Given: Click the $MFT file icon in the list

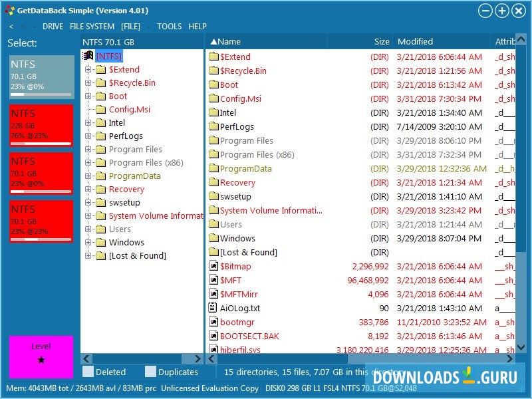Looking at the screenshot, I should [214, 280].
